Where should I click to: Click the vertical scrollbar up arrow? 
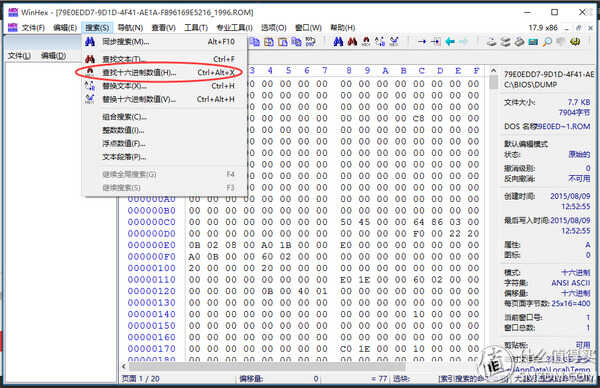pyautogui.click(x=494, y=71)
